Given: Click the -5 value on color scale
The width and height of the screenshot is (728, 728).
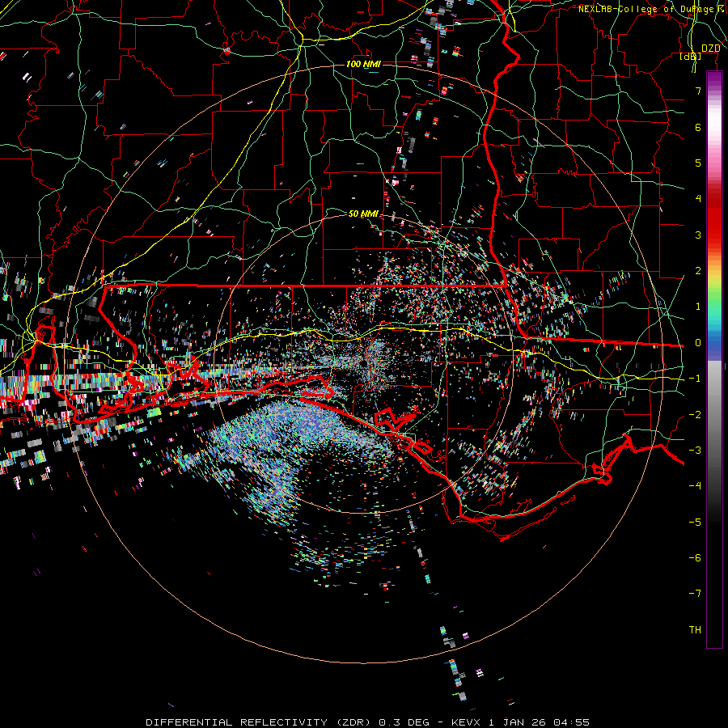Looking at the screenshot, I should coord(695,523).
